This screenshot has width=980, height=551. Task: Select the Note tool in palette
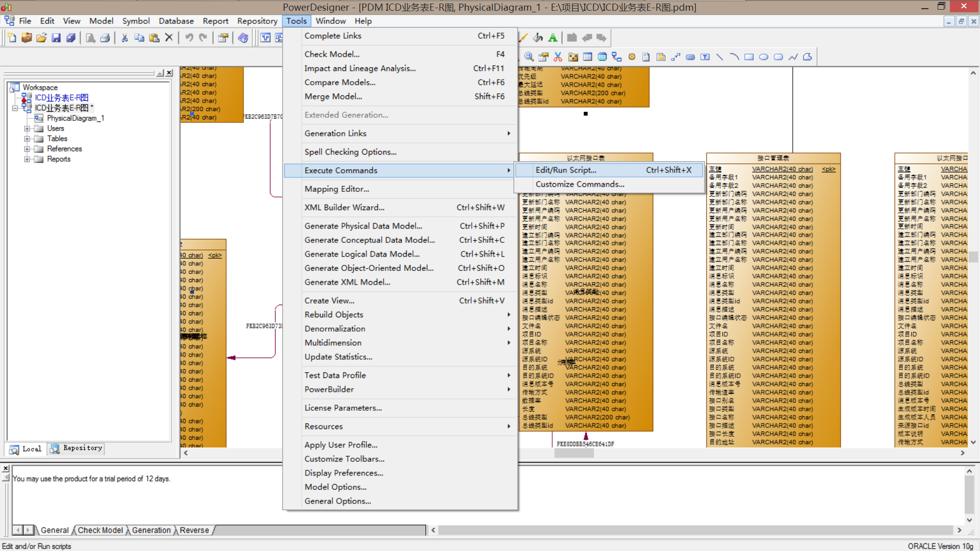coord(660,57)
